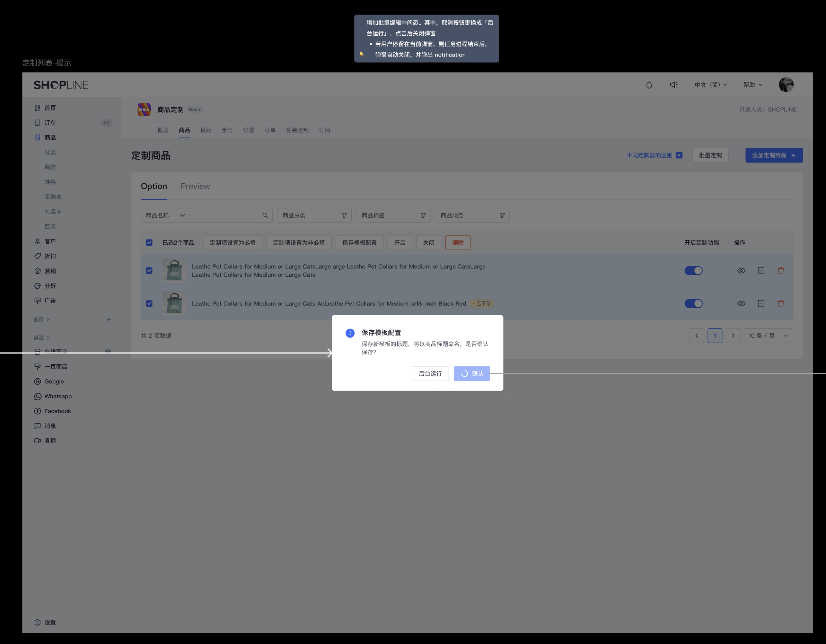Open the 商品状态 filter dropdown
The image size is (826, 644).
(472, 215)
